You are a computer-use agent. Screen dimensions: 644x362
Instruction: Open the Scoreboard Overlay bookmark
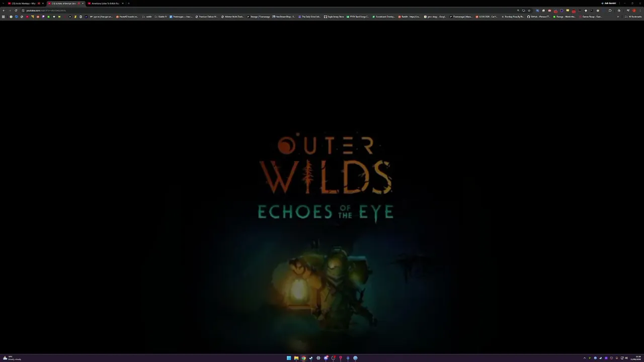point(384,17)
